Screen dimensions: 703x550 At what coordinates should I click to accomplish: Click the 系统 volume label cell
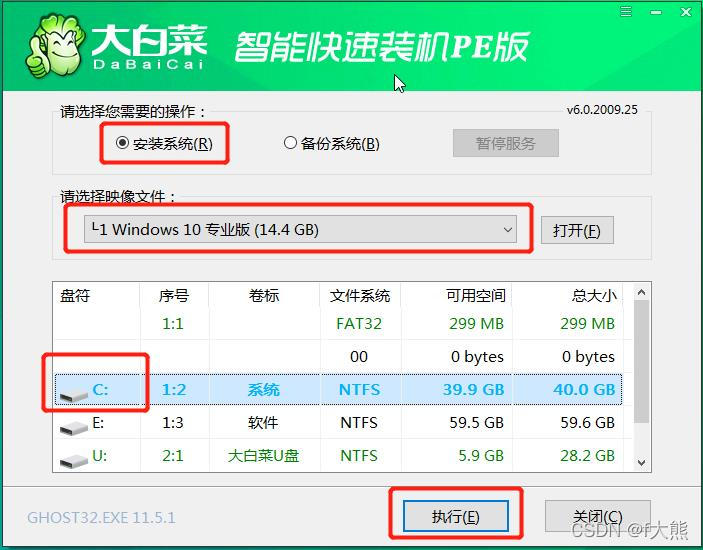point(264,390)
